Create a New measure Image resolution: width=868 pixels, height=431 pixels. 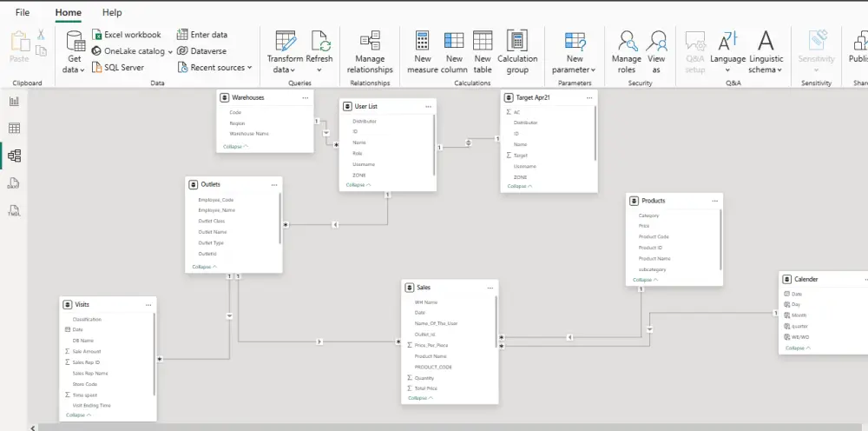[423, 51]
